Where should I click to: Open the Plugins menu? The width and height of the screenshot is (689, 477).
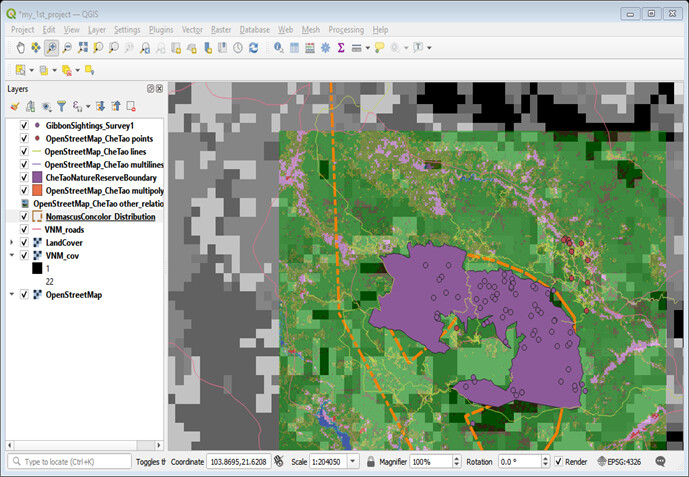tap(161, 29)
